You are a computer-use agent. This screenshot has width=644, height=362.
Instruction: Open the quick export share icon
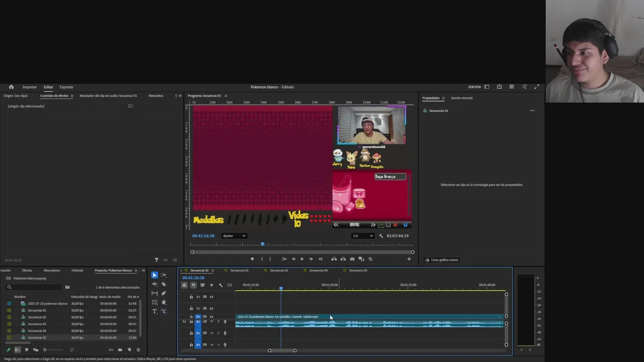pos(499,87)
